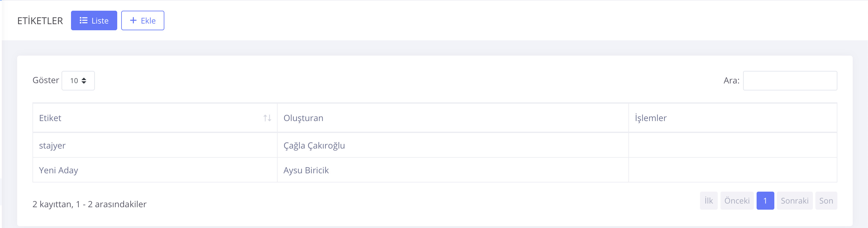Focus the Ara search field
Viewport: 868px width, 228px height.
(x=790, y=81)
